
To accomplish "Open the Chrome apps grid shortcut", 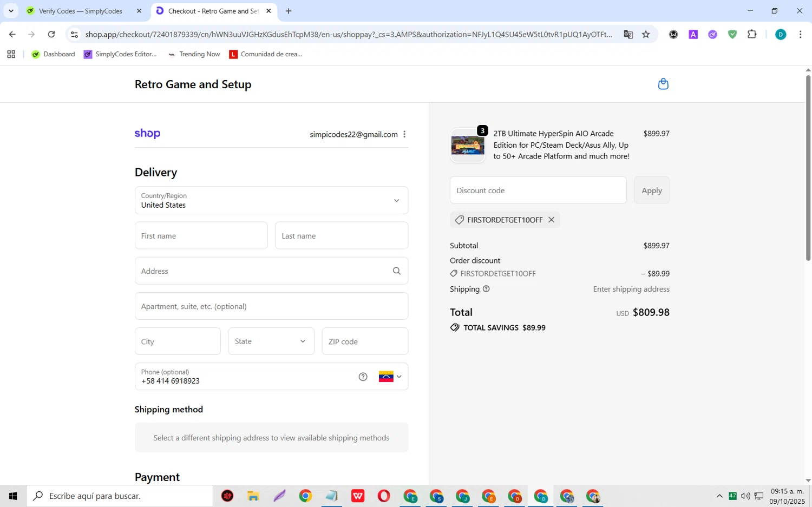I will tap(11, 54).
